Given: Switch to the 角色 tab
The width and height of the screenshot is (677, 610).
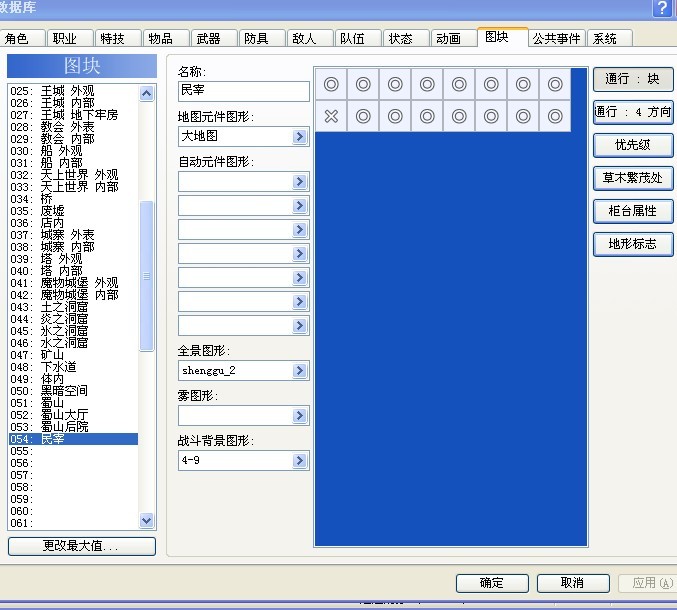Looking at the screenshot, I should click(x=23, y=38).
